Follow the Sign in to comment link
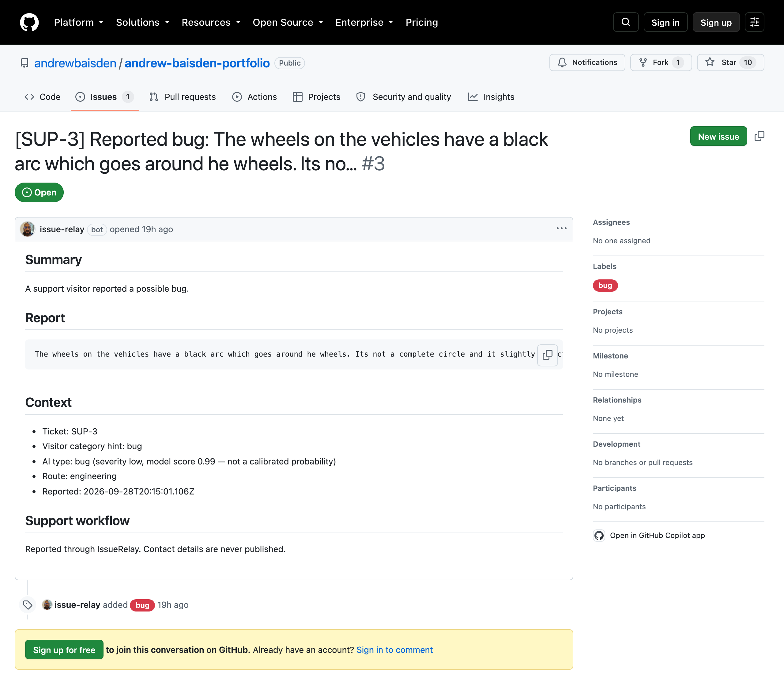 point(394,650)
